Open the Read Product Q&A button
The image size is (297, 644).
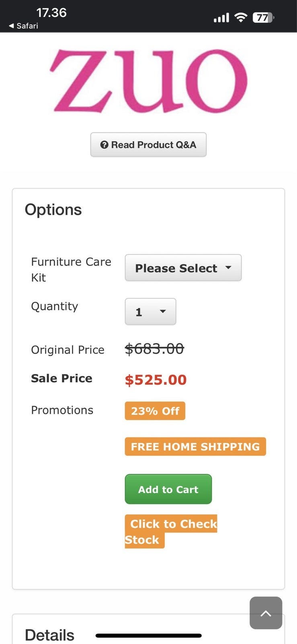click(148, 144)
